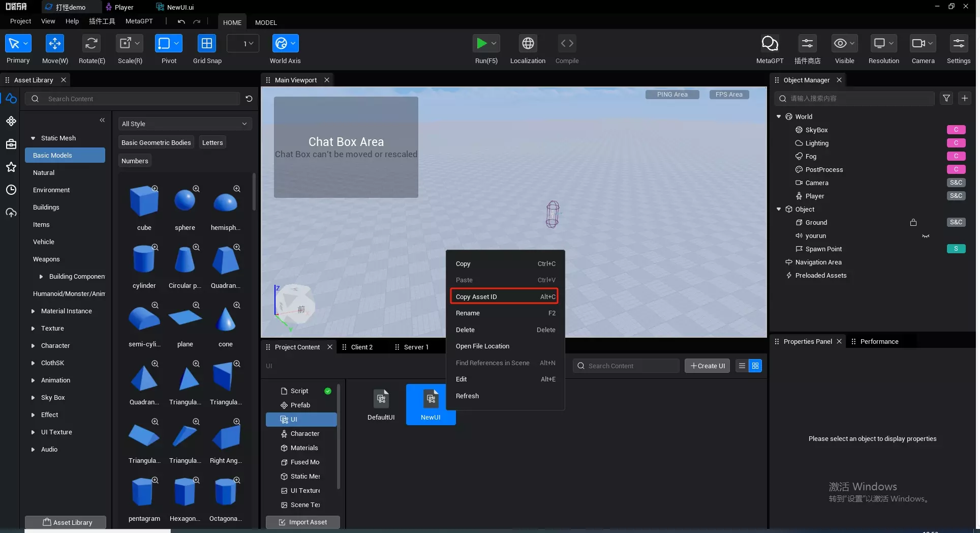The height and width of the screenshot is (533, 980).
Task: Collapse the Static Mesh category
Action: coord(33,138)
